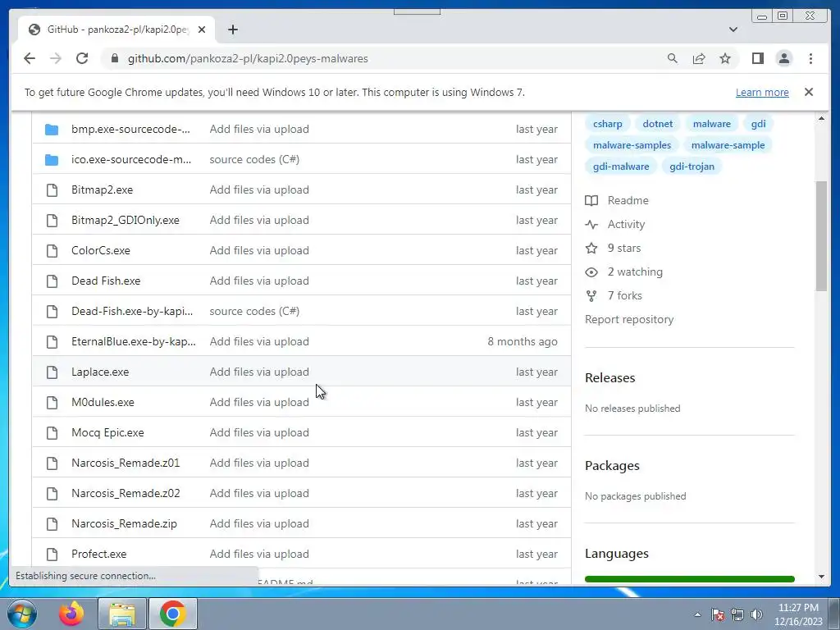Select the gdi topic tag

(x=758, y=124)
